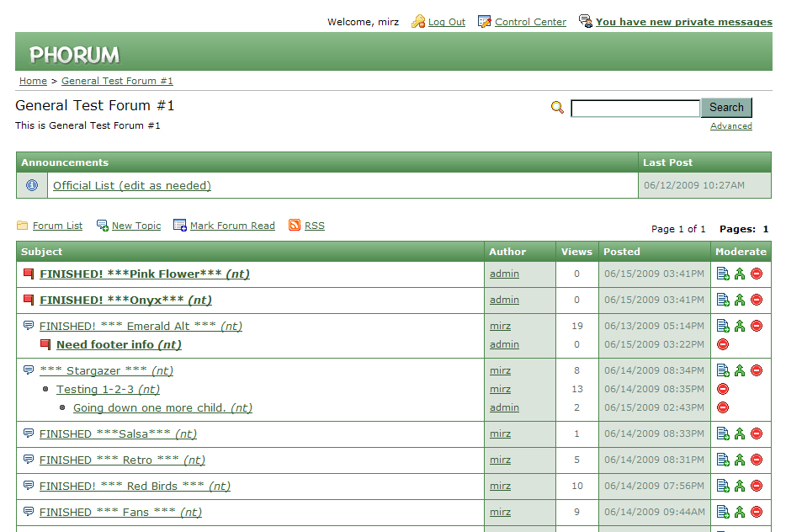Click the orange RSS feed icon

pos(295,225)
